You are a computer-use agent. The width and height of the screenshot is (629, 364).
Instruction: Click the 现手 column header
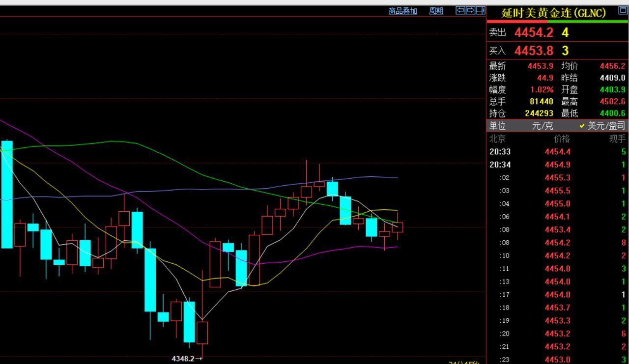(x=617, y=139)
